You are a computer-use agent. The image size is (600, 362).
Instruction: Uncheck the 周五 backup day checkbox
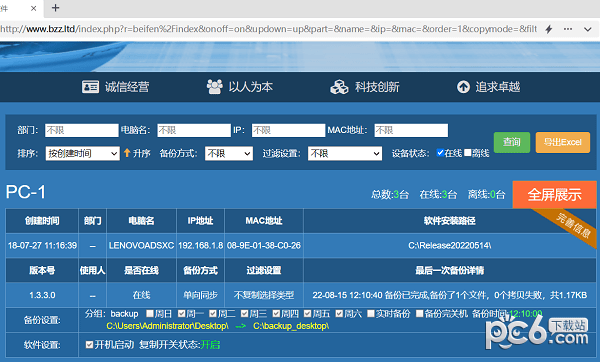307,314
